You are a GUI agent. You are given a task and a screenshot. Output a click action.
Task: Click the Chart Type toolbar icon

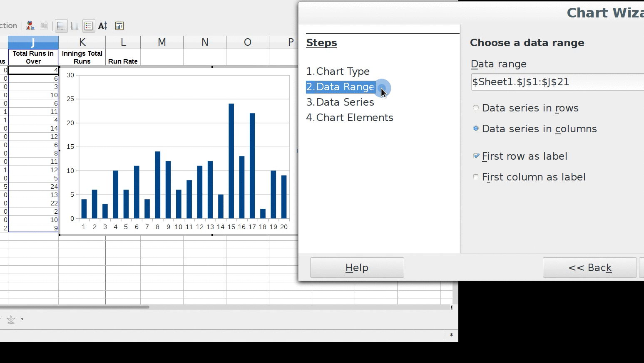point(30,26)
